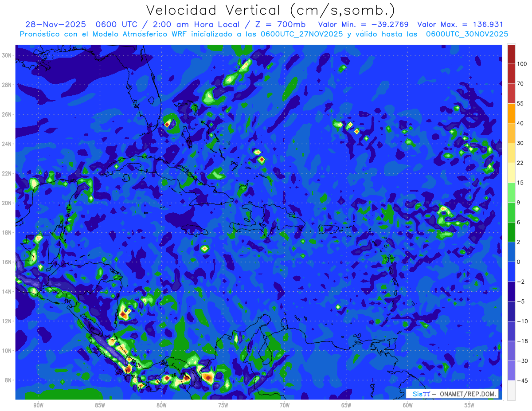This screenshot has height=411, width=532.
Task: Click the '75W' longitude label
Action: (223, 405)
